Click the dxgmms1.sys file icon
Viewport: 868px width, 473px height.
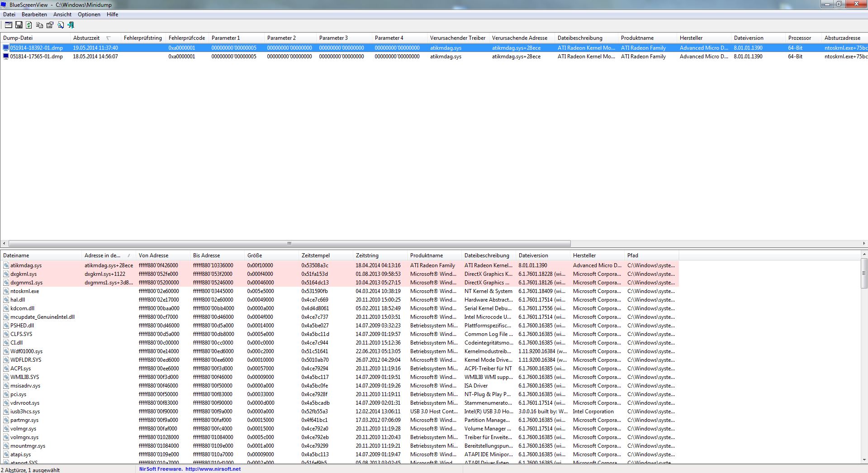[x=6, y=283]
